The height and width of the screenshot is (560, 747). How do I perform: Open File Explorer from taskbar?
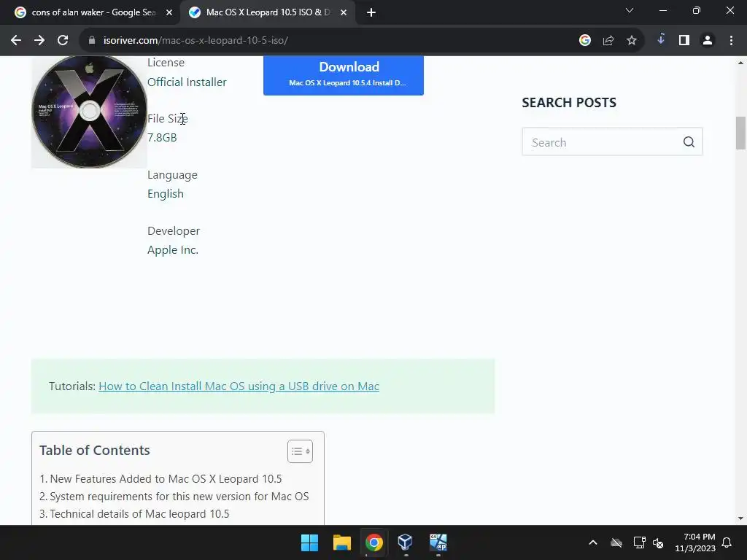[342, 542]
